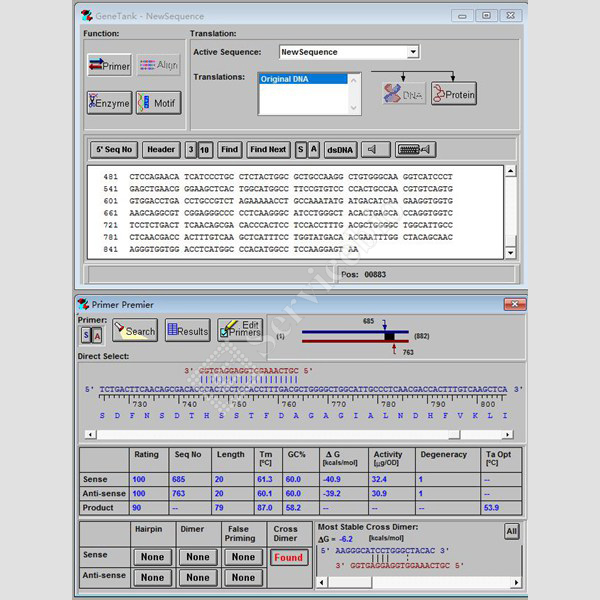Toggle anti-sense A in Primer Premier
The height and width of the screenshot is (600, 600).
tap(97, 335)
